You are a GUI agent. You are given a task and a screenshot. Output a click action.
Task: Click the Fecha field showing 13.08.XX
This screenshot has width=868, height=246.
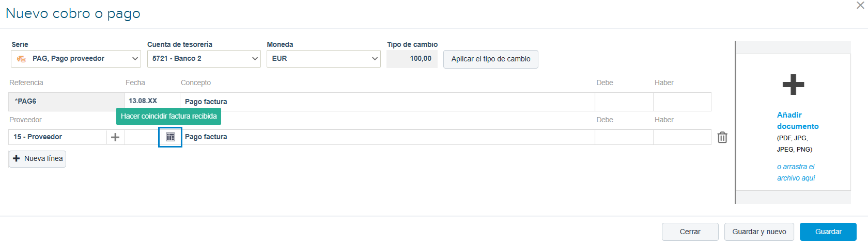(152, 101)
